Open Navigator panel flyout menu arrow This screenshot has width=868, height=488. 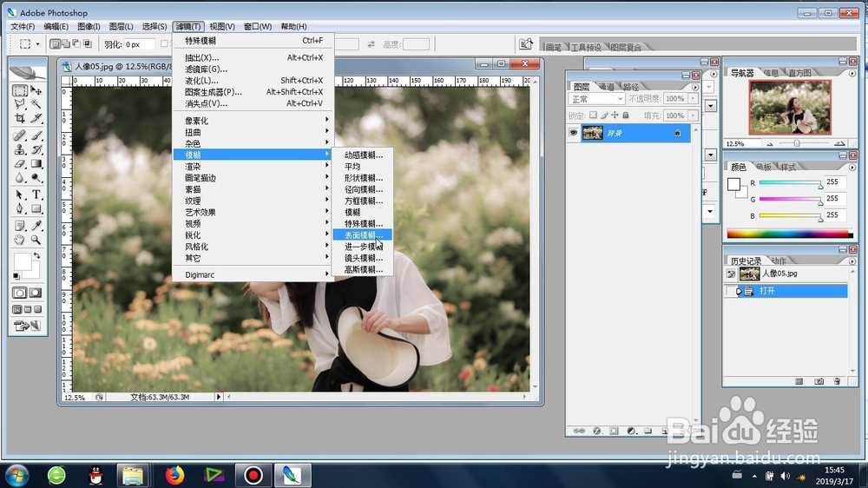(x=852, y=73)
